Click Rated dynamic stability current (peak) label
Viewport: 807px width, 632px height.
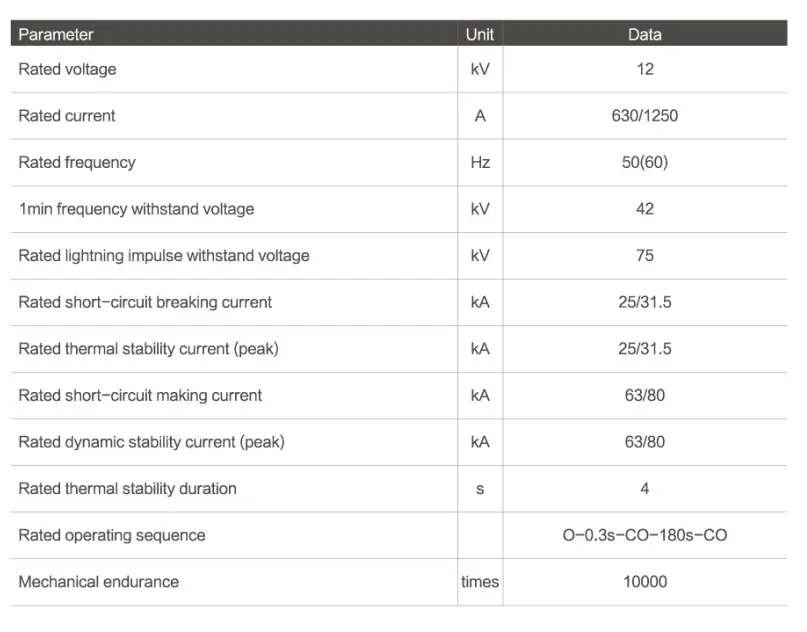pos(149,442)
